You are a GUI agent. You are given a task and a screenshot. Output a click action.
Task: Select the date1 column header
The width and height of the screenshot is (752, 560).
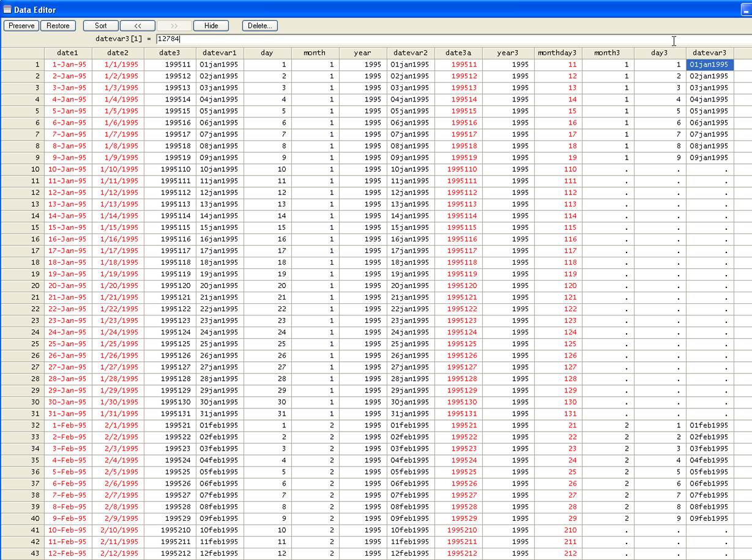tap(68, 53)
